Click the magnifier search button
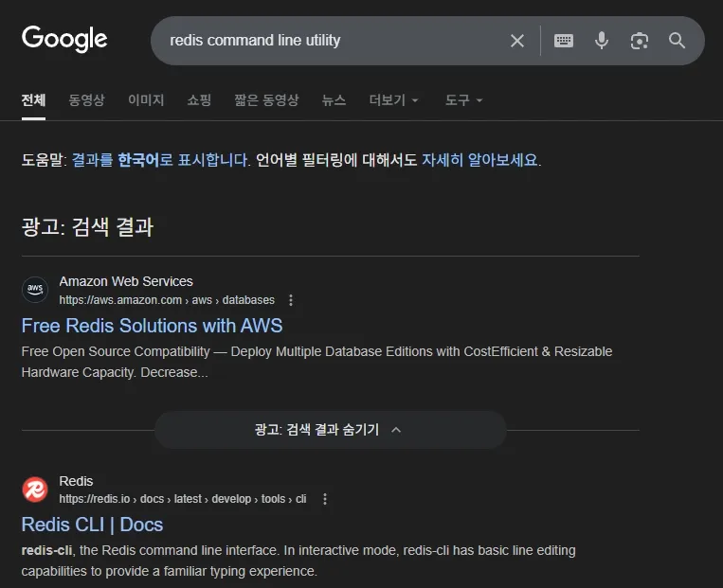This screenshot has width=723, height=588. pyautogui.click(x=677, y=41)
